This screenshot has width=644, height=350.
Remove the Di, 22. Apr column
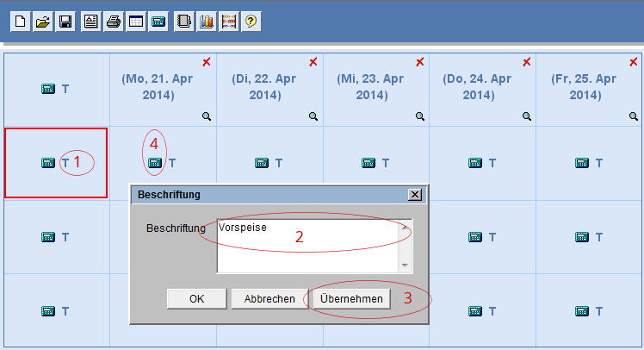[313, 62]
